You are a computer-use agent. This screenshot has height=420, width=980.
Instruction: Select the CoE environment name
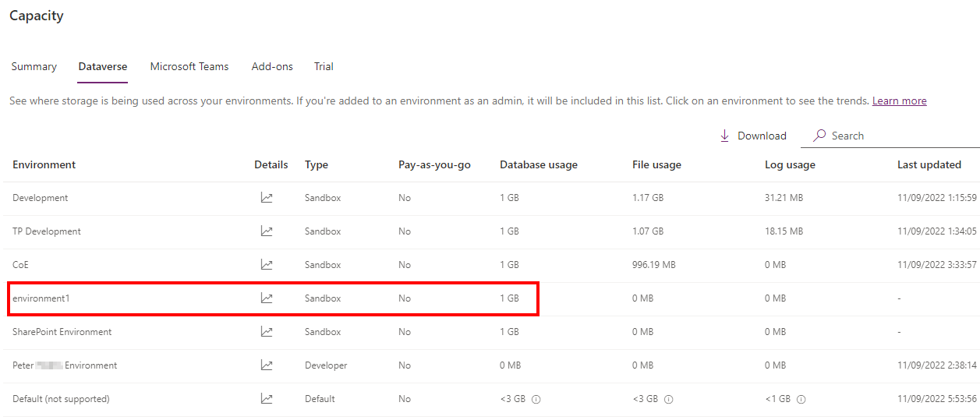tap(21, 265)
